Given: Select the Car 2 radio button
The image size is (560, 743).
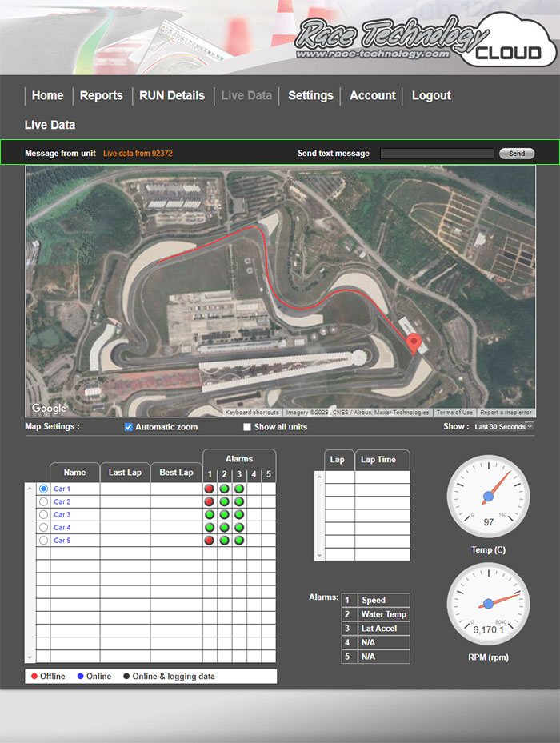Looking at the screenshot, I should [x=43, y=502].
